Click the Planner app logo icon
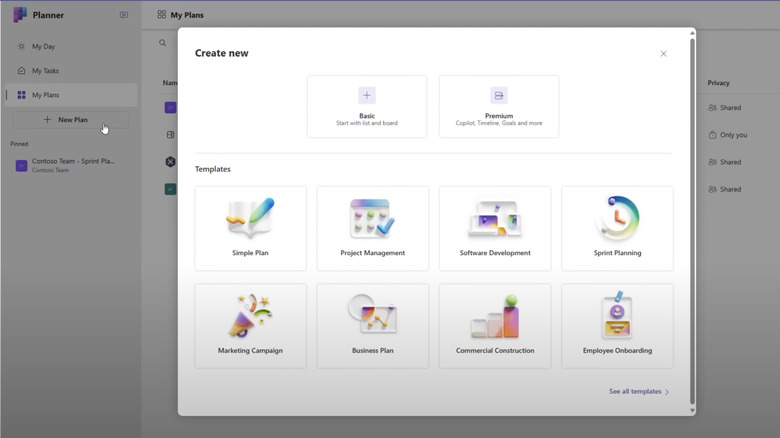Viewport: 780px width, 438px height. point(19,15)
